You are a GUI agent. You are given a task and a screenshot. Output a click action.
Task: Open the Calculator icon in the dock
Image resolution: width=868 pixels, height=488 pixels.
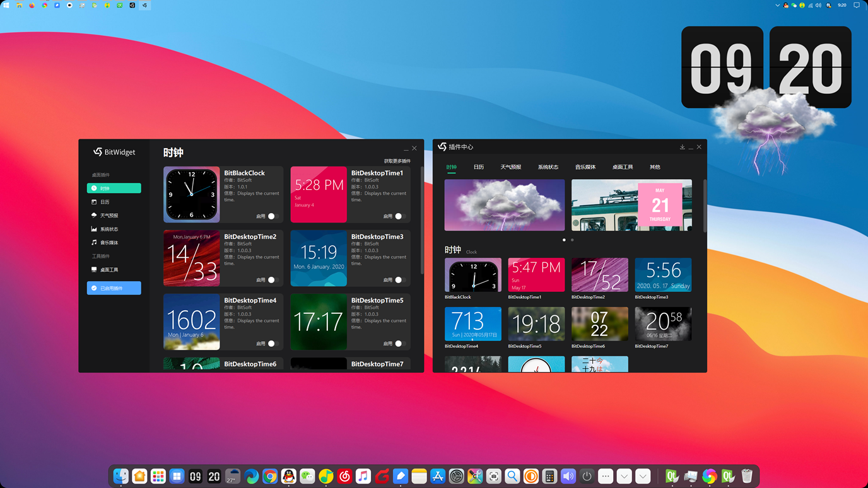point(549,476)
